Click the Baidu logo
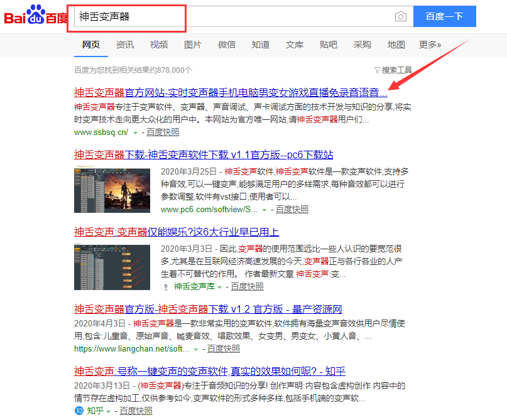 36,15
